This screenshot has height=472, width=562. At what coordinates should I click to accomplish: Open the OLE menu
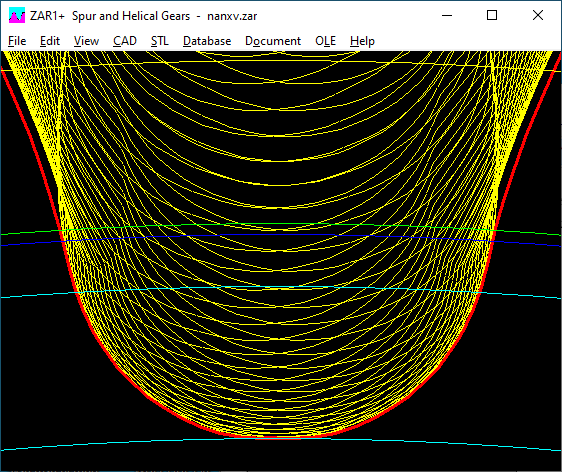pos(325,41)
